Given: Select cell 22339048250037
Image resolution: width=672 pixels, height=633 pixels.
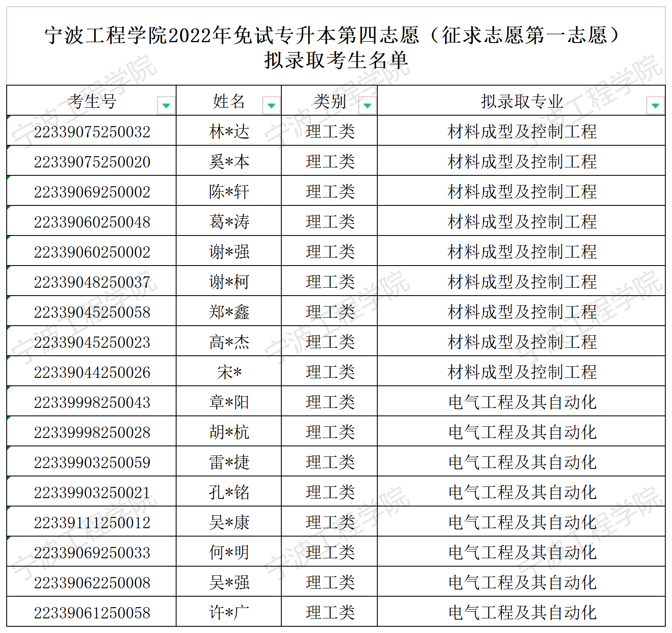Looking at the screenshot, I should click(91, 281).
